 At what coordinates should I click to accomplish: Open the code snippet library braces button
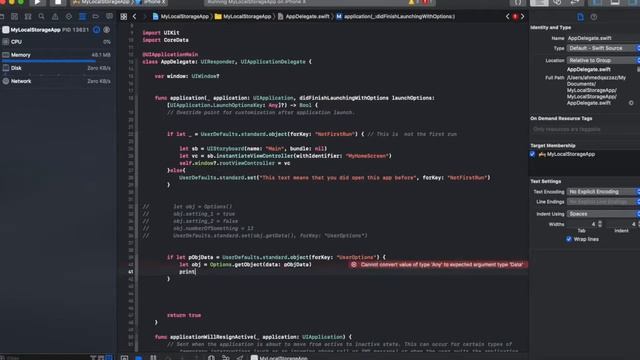click(518, 2)
